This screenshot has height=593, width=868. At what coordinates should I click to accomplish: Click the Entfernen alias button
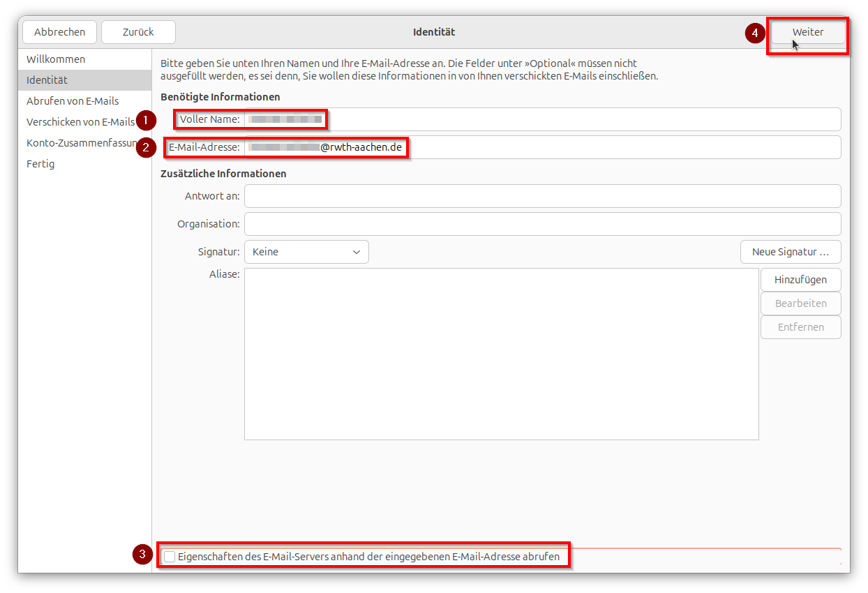[x=800, y=326]
